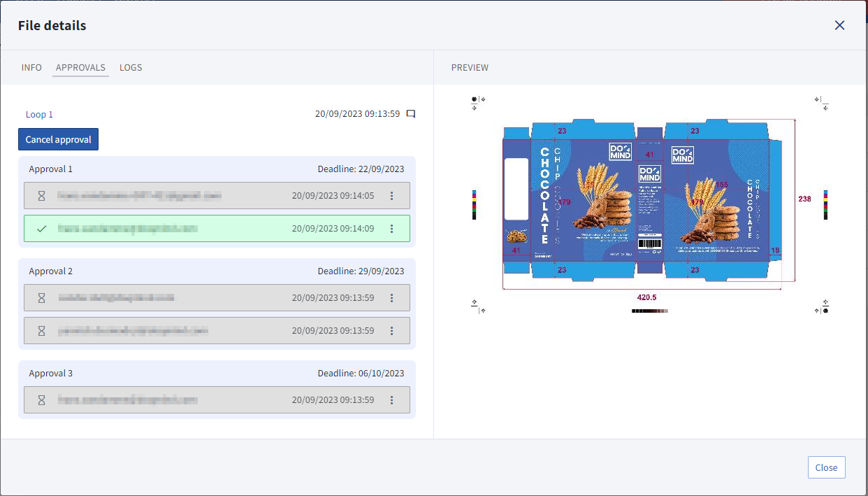
Task: Select the APPROVALS tab
Action: pos(80,68)
